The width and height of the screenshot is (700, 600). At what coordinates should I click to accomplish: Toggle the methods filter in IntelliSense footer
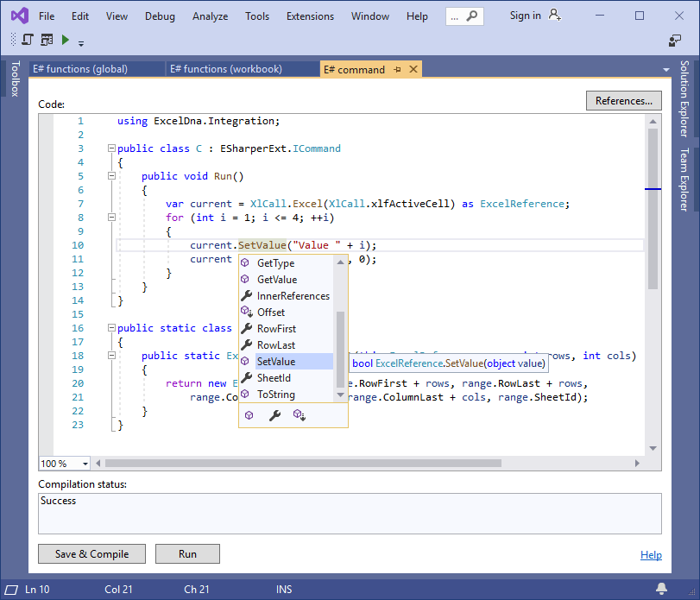point(249,415)
